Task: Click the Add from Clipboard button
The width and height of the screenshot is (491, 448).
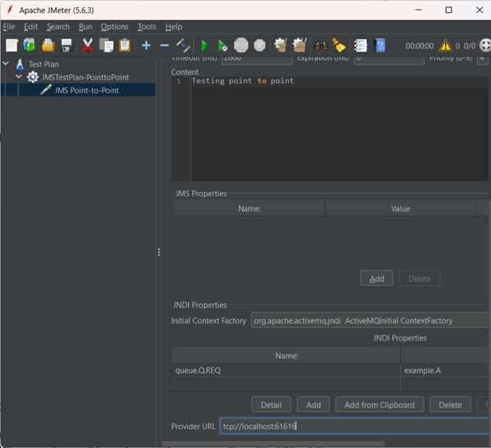Action: [379, 405]
